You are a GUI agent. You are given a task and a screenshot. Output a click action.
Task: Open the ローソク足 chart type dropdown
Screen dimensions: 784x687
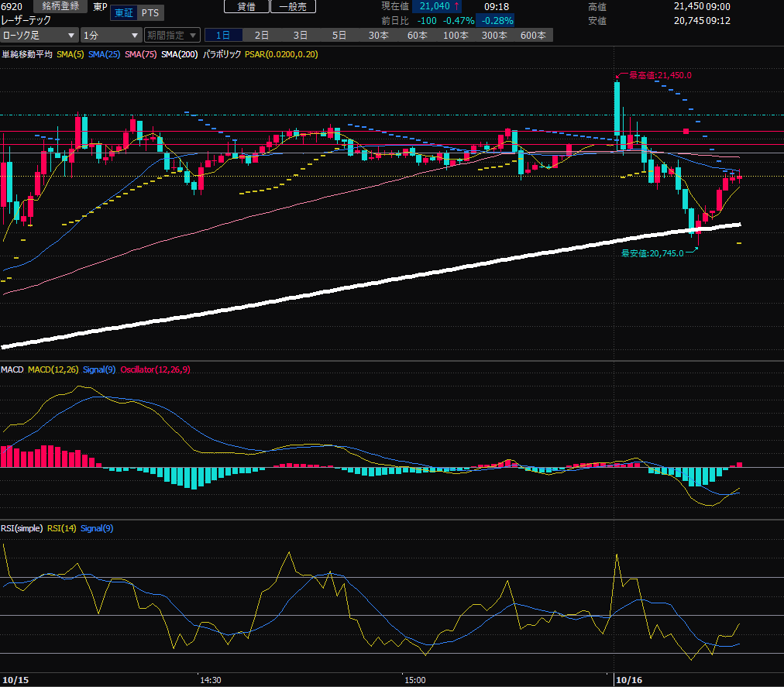click(x=40, y=36)
